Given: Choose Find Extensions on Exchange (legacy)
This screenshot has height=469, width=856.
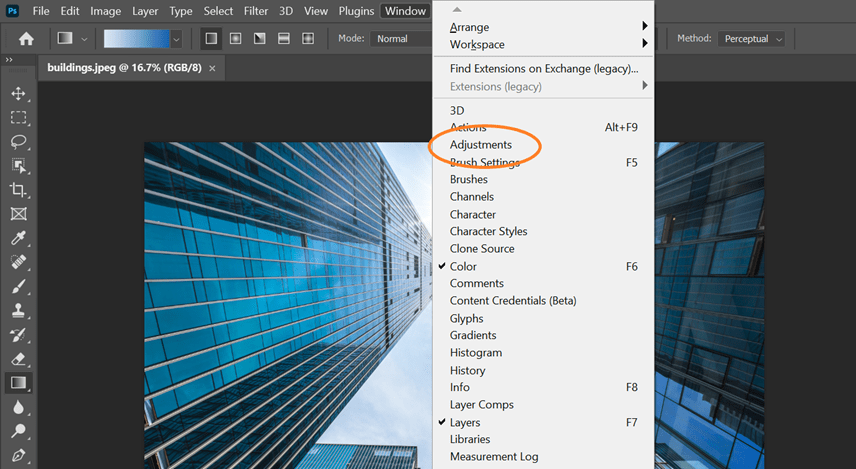Looking at the screenshot, I should pyautogui.click(x=544, y=69).
